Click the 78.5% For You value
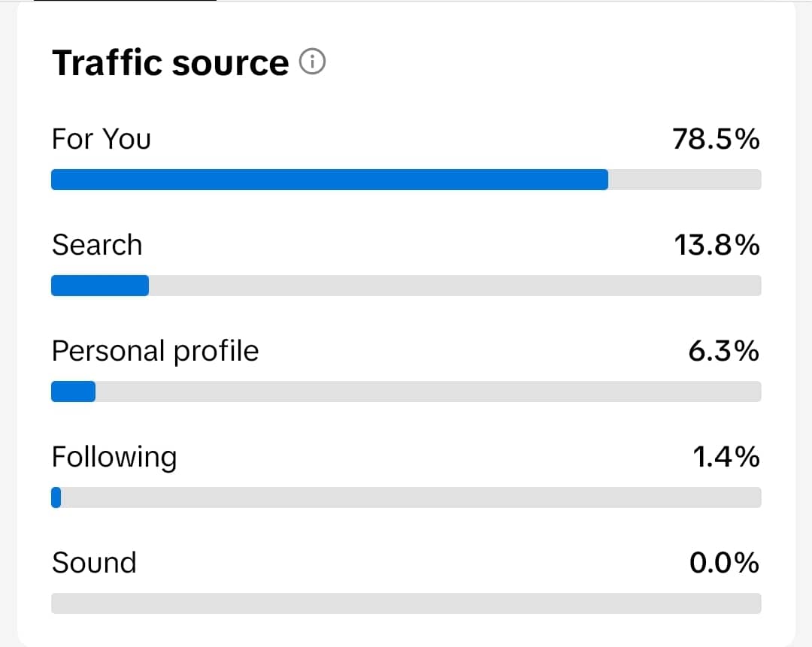Image resolution: width=812 pixels, height=647 pixels. coord(716,139)
